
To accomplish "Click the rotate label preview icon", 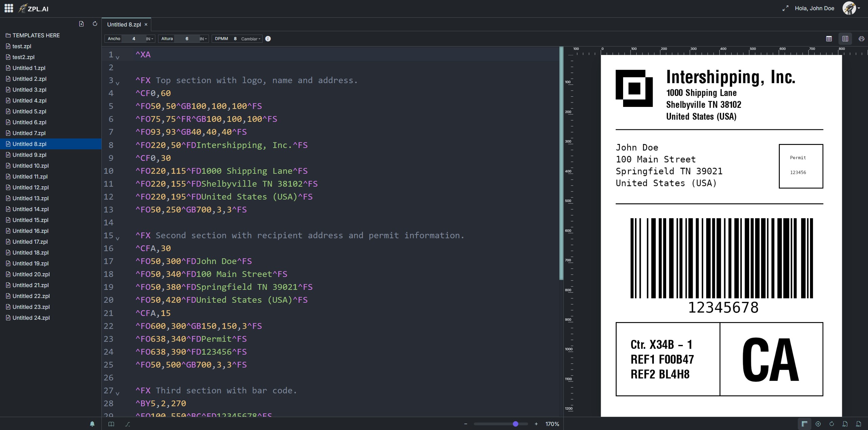I will [x=832, y=424].
